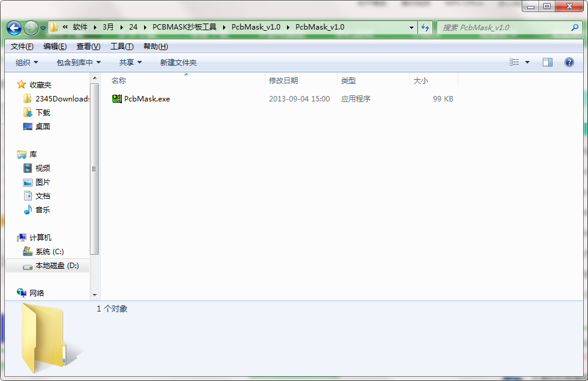Select 库 libraries node

tap(27, 155)
